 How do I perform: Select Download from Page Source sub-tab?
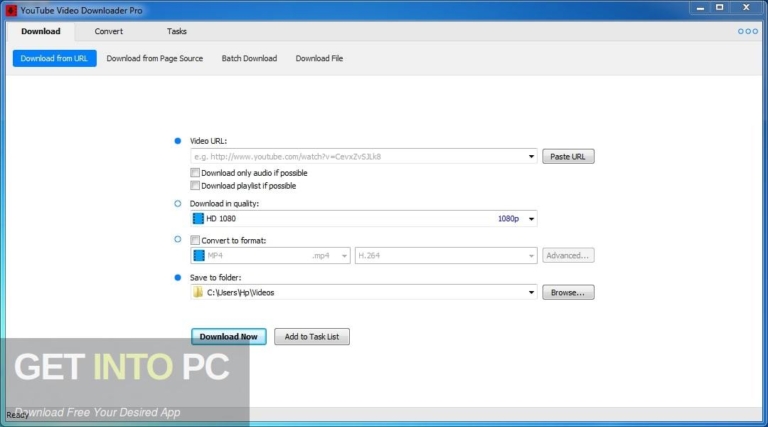click(155, 58)
